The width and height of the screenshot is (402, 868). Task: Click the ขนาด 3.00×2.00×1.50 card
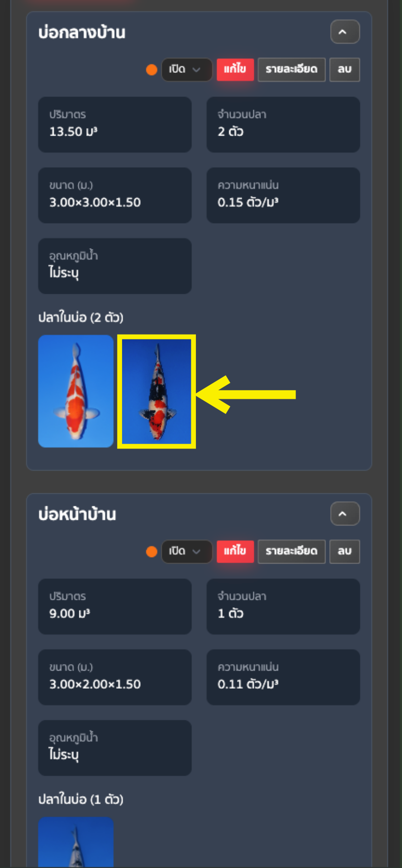point(115,677)
